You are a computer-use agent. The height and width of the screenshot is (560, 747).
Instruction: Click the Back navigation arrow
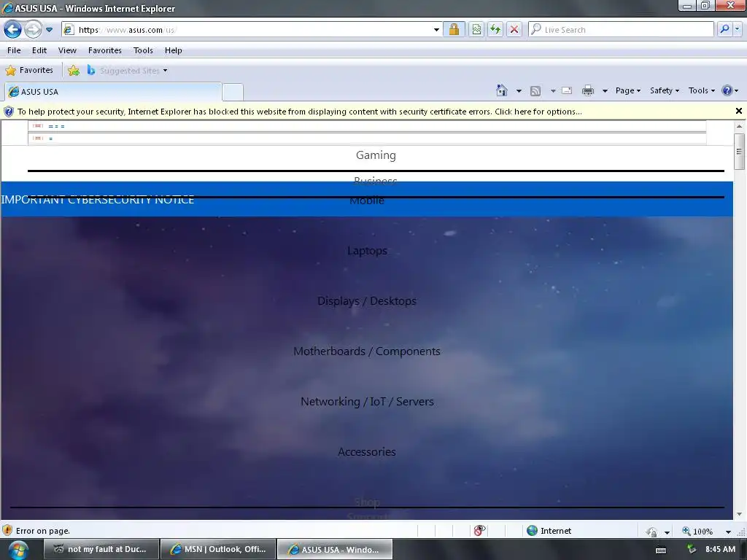tap(12, 29)
